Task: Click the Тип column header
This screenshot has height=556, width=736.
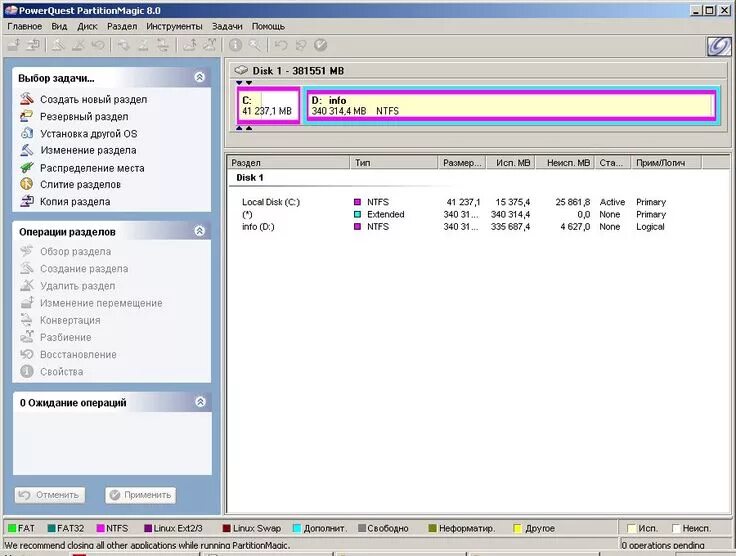Action: pos(393,163)
